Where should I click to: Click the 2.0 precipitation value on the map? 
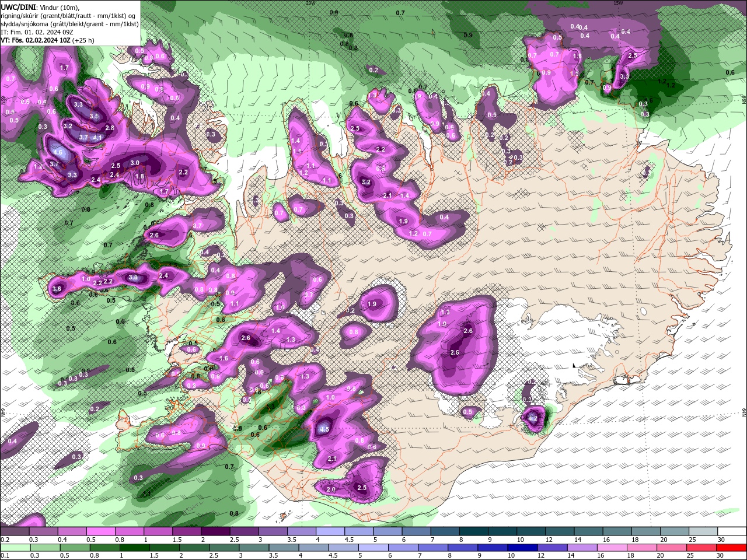[x=331, y=489]
